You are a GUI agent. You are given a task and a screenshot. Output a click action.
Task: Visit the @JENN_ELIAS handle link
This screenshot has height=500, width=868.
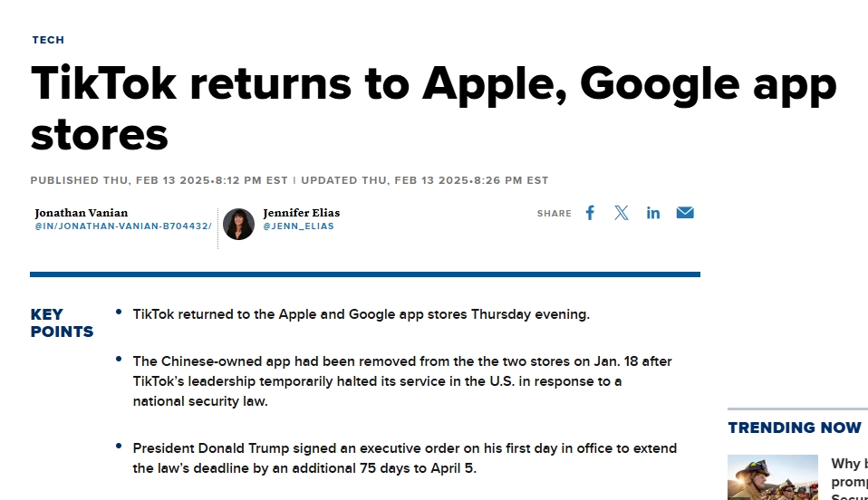[298, 226]
